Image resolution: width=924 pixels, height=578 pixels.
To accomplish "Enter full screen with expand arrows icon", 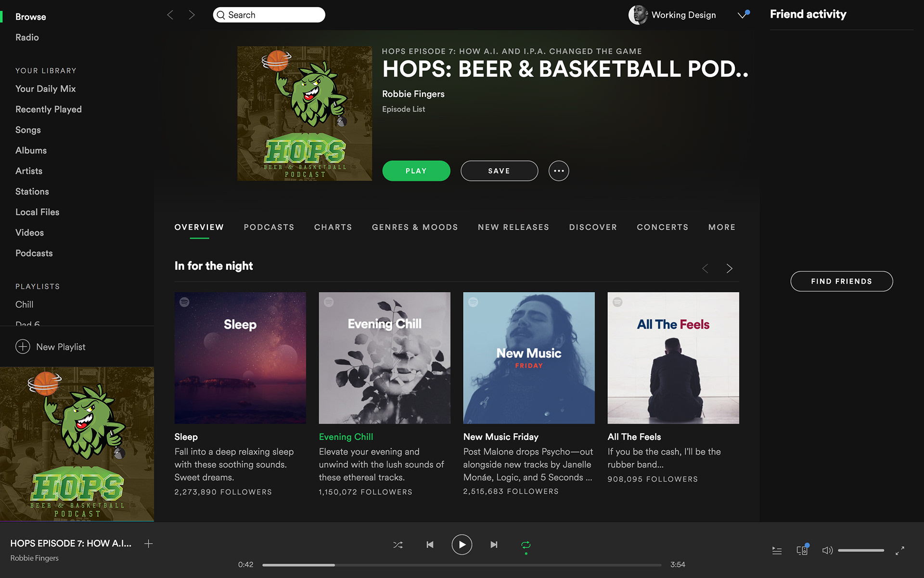I will (x=899, y=550).
